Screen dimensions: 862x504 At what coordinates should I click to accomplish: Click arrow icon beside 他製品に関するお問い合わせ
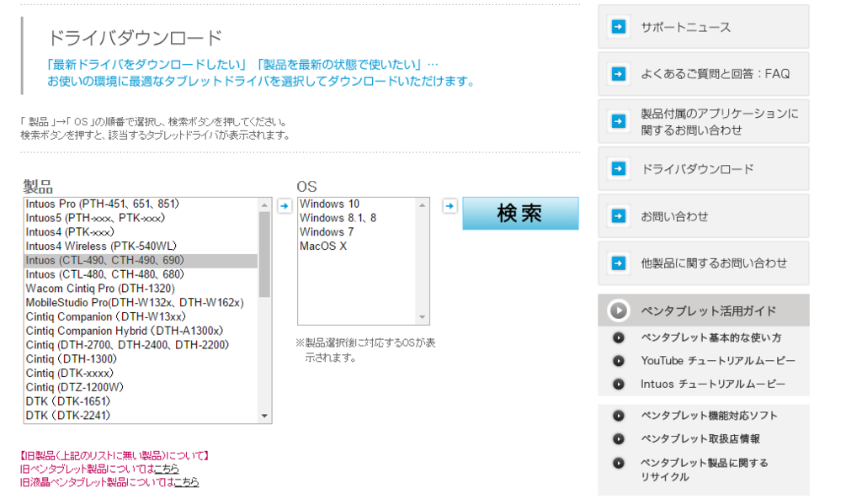pos(619,263)
